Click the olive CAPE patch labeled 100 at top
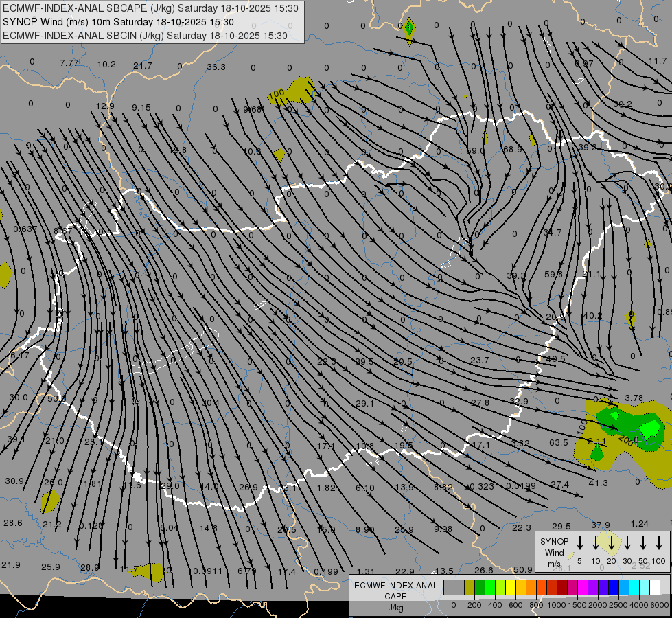The width and height of the screenshot is (672, 618). [301, 90]
